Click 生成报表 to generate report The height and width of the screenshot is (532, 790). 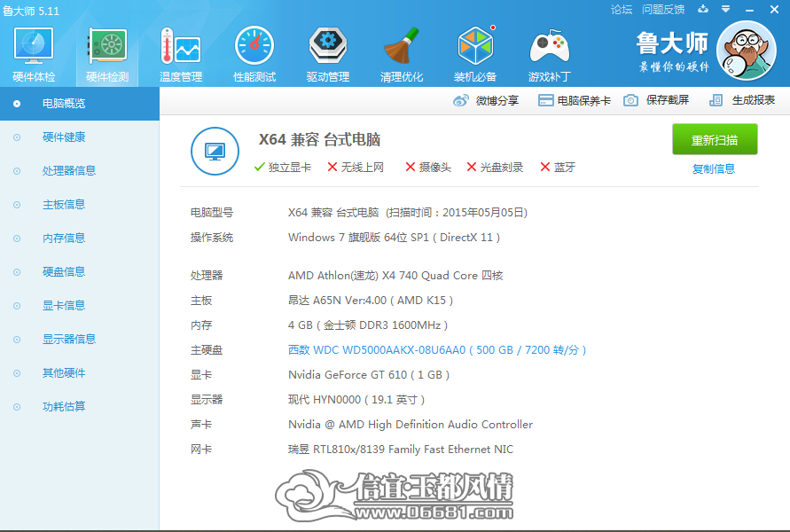click(x=742, y=100)
